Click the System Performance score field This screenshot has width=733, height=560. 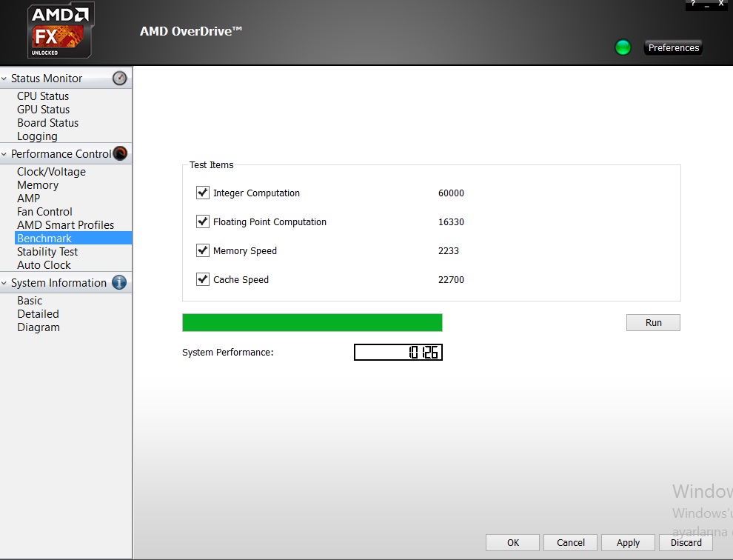click(398, 353)
